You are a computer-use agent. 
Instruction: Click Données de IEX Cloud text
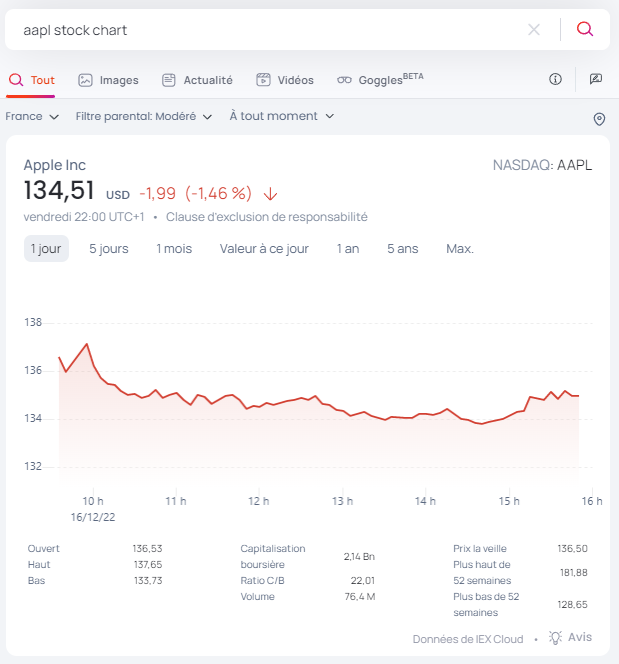coord(468,639)
